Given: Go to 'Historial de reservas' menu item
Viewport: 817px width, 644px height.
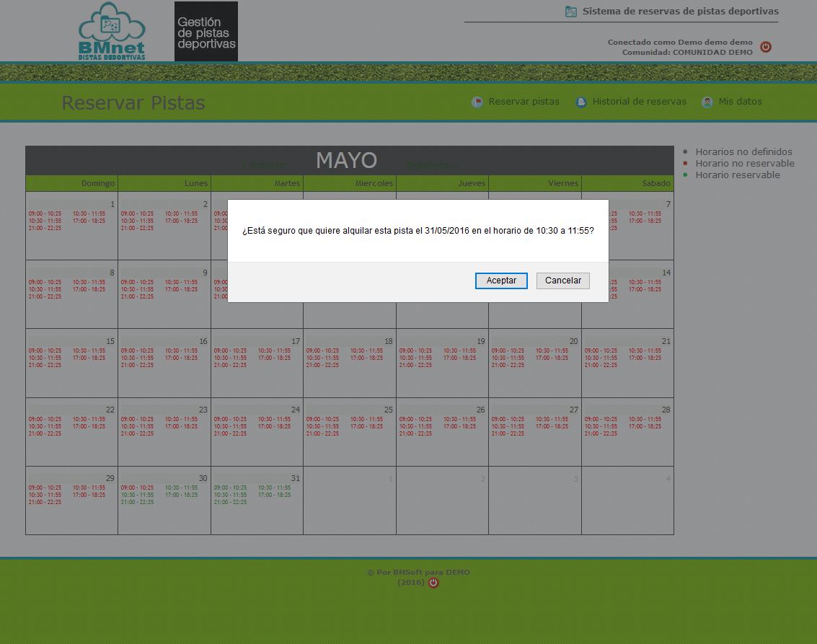Looking at the screenshot, I should (639, 102).
